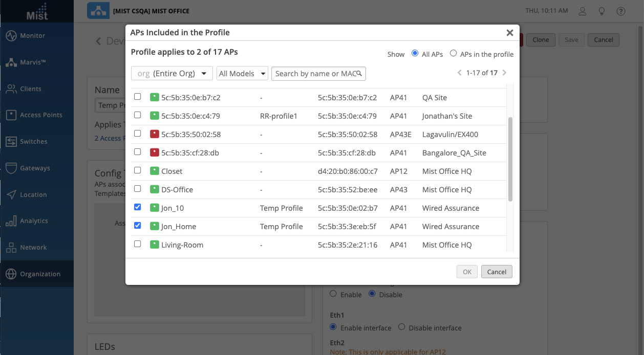This screenshot has height=355, width=644.
Task: Open the Network menu item
Action: pyautogui.click(x=33, y=248)
